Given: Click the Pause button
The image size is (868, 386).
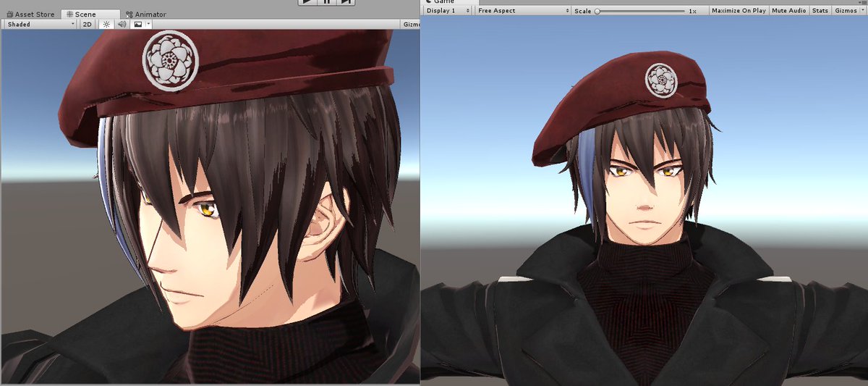Looking at the screenshot, I should pos(327,2).
